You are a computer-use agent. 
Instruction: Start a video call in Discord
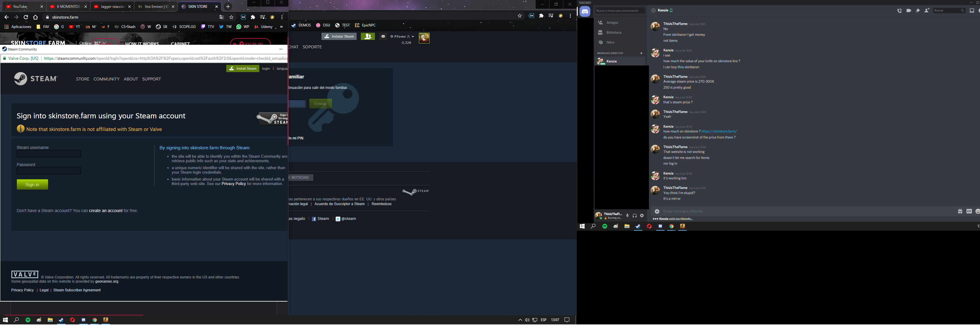[x=908, y=11]
